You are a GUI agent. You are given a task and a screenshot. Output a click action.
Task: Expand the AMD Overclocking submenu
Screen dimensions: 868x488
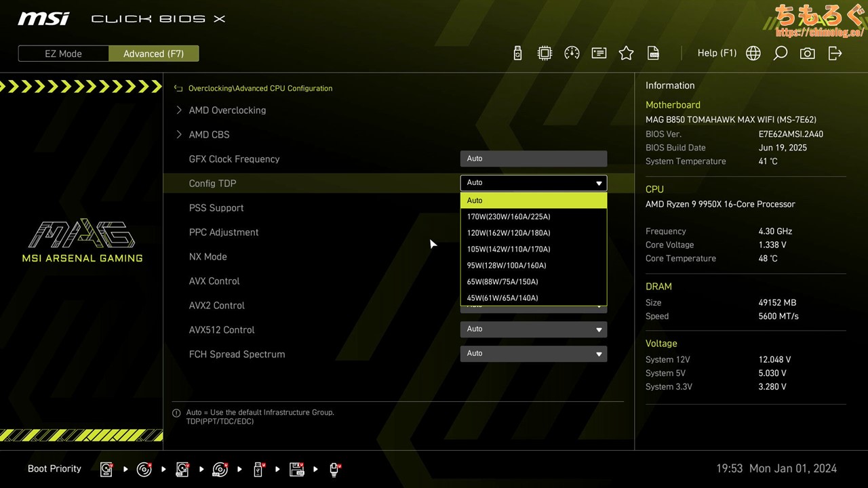click(227, 110)
